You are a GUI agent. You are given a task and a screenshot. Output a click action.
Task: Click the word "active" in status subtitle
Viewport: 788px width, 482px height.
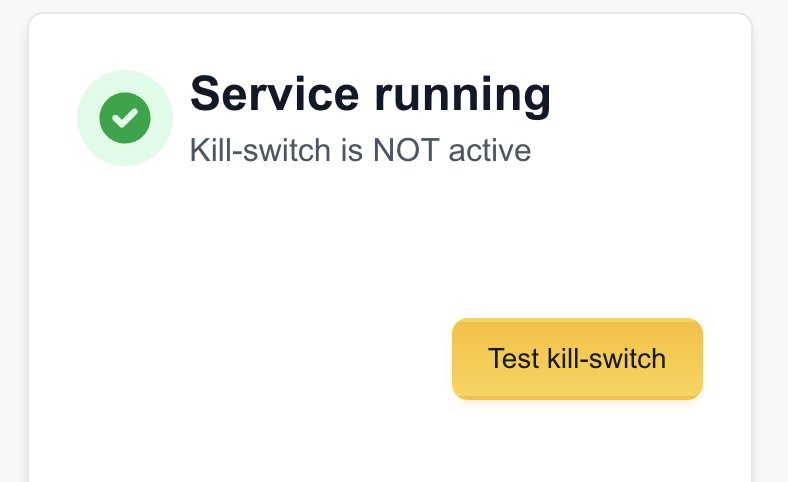pyautogui.click(x=489, y=151)
